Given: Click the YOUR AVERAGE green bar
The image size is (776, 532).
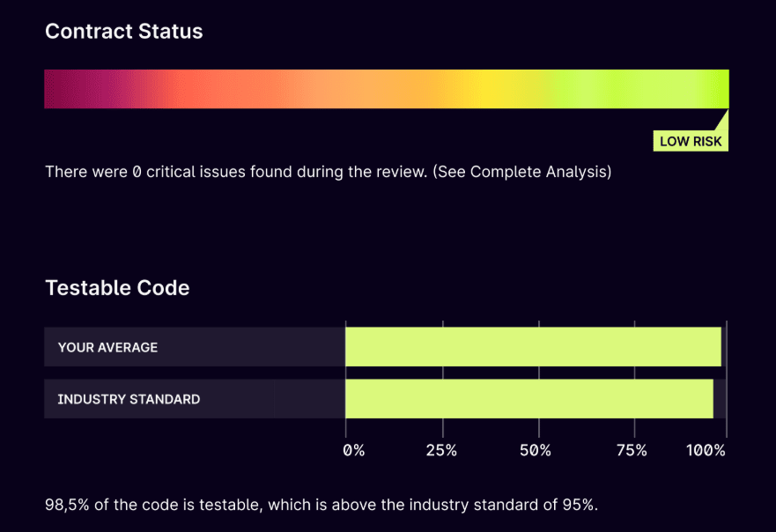Looking at the screenshot, I should pos(533,347).
